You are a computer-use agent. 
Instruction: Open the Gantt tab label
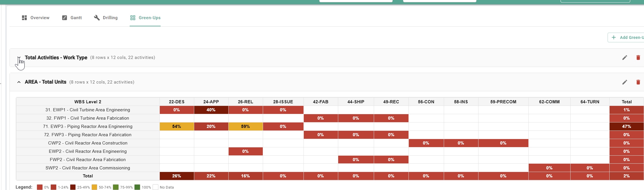pos(76,18)
